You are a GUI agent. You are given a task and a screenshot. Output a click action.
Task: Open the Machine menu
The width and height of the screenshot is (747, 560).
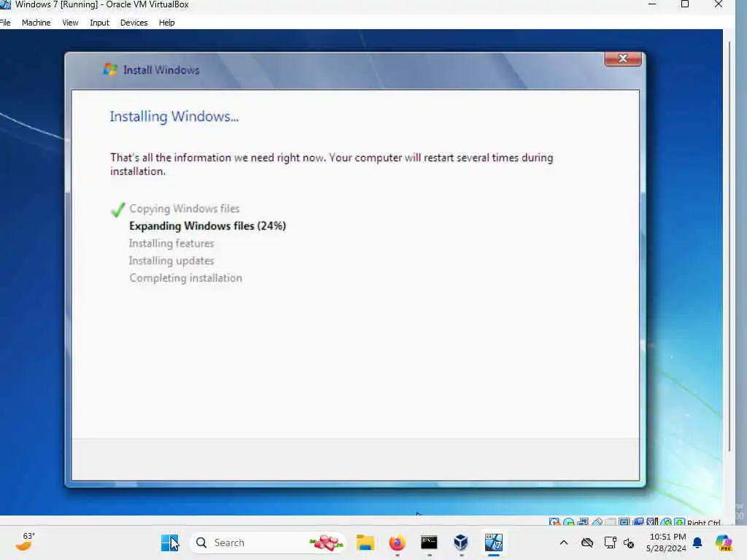[x=36, y=23]
